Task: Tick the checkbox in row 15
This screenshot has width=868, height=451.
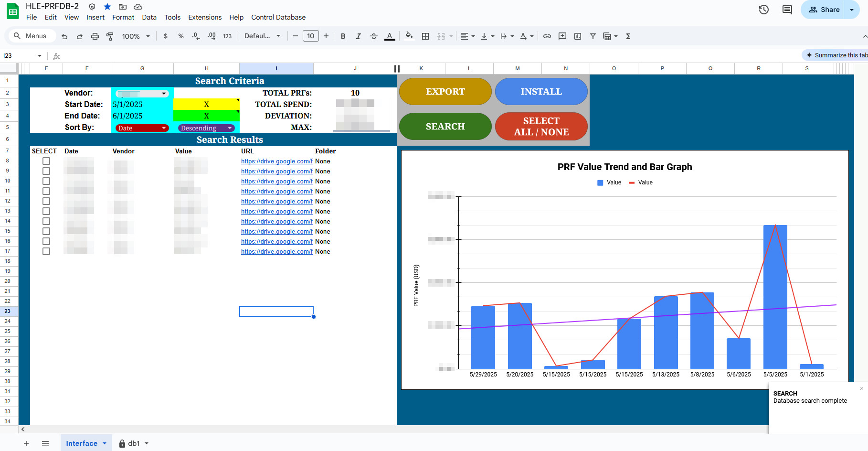Action: (46, 231)
